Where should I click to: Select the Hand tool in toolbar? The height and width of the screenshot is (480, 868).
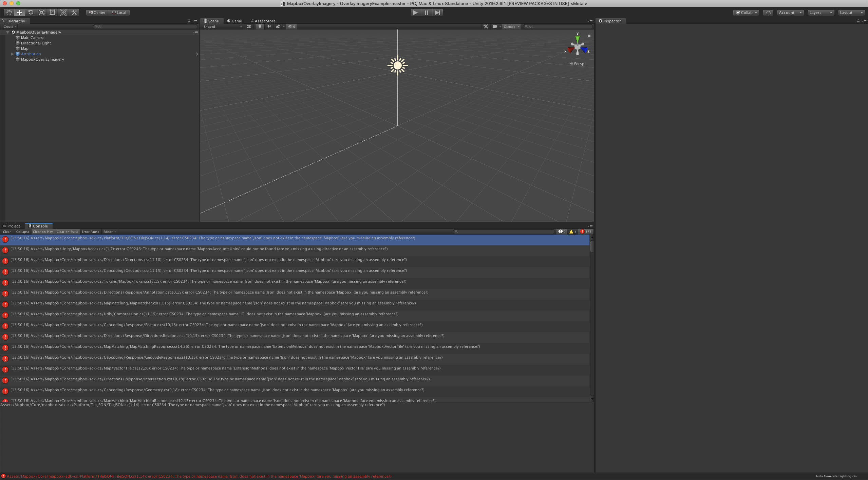9,13
